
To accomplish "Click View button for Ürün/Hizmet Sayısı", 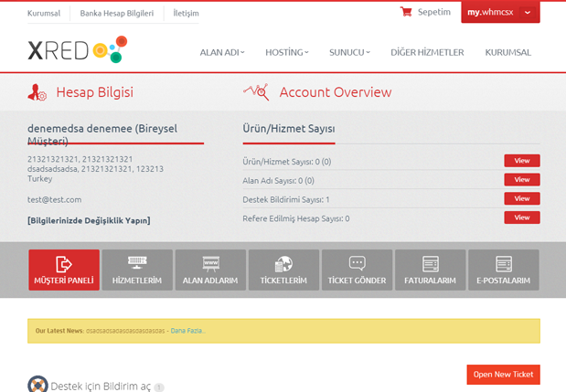I will tap(521, 161).
